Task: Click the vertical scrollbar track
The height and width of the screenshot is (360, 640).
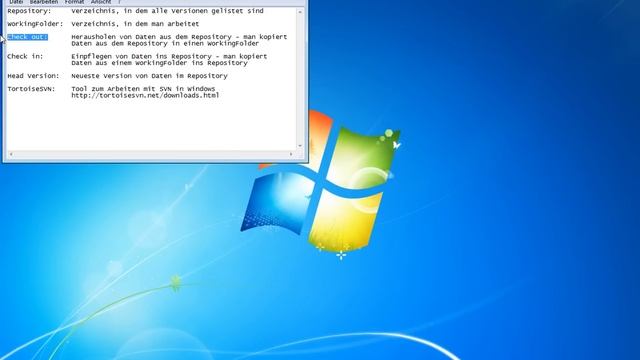Action: (300, 79)
